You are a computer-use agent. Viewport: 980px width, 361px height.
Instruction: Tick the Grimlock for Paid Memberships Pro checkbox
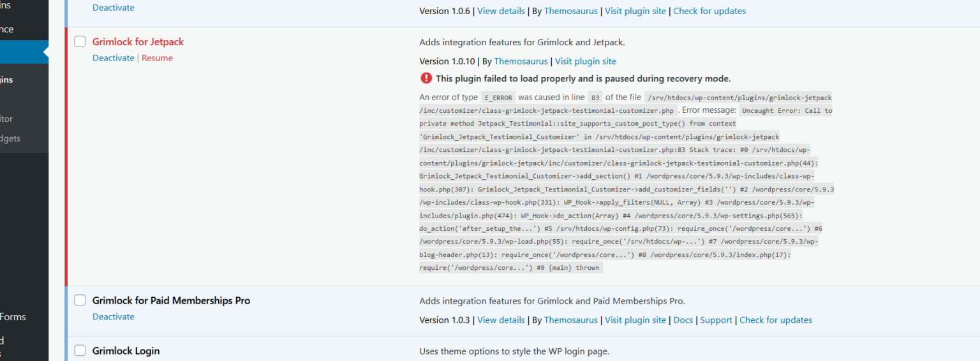(80, 300)
